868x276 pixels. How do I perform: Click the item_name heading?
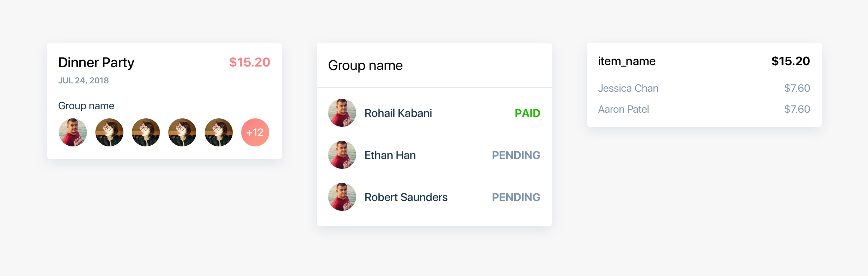pyautogui.click(x=627, y=61)
